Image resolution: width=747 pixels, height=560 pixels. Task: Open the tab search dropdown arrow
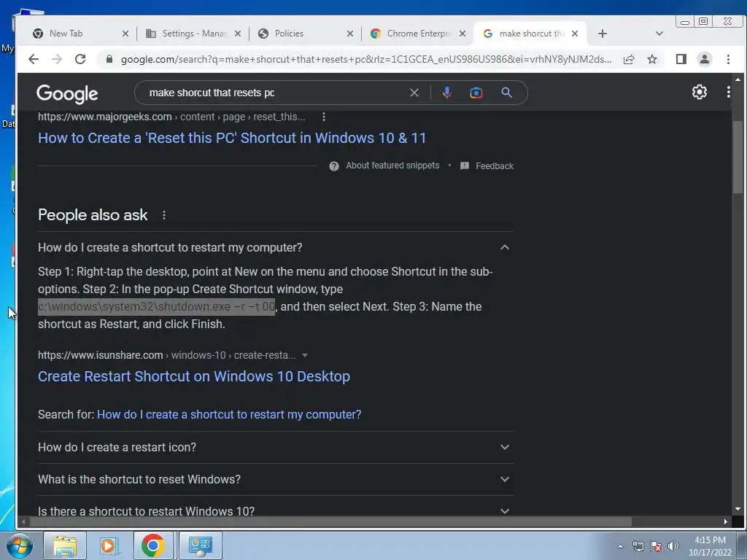coord(659,34)
